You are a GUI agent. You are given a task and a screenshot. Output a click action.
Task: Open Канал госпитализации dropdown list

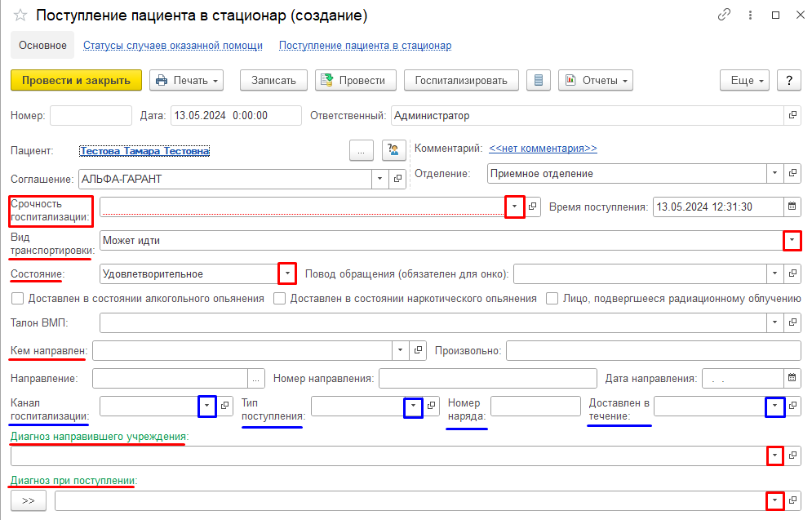coord(207,406)
